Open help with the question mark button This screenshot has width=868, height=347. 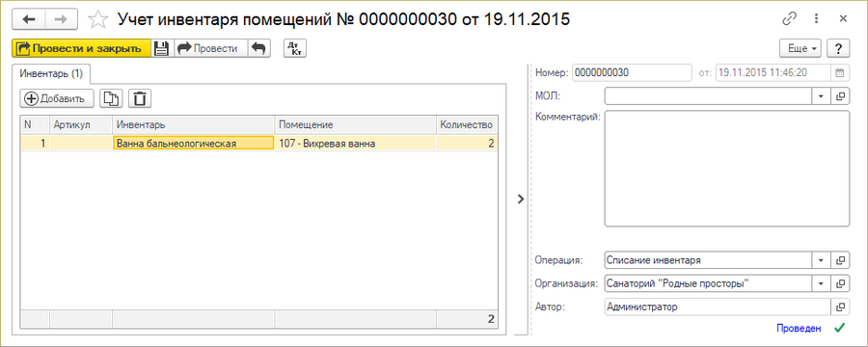[x=838, y=49]
